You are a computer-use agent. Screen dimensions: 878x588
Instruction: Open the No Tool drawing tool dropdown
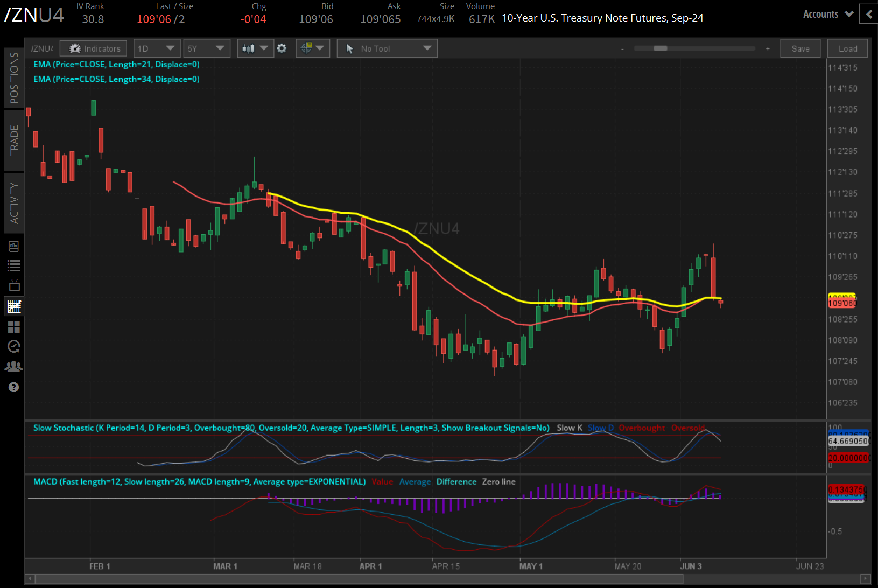387,48
